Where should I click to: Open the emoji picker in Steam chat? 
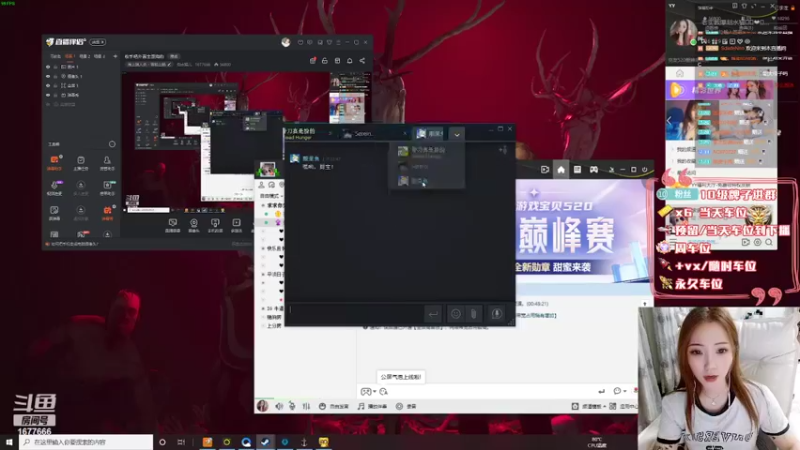[x=456, y=314]
